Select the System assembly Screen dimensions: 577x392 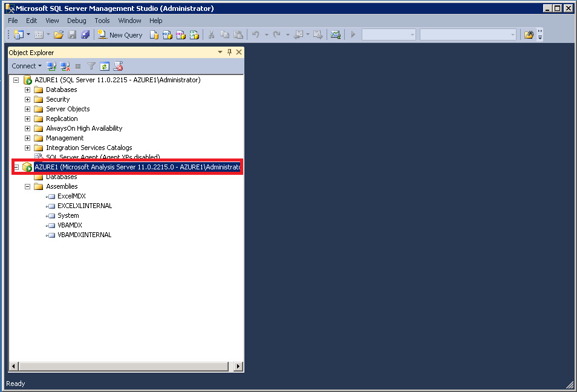tap(68, 215)
